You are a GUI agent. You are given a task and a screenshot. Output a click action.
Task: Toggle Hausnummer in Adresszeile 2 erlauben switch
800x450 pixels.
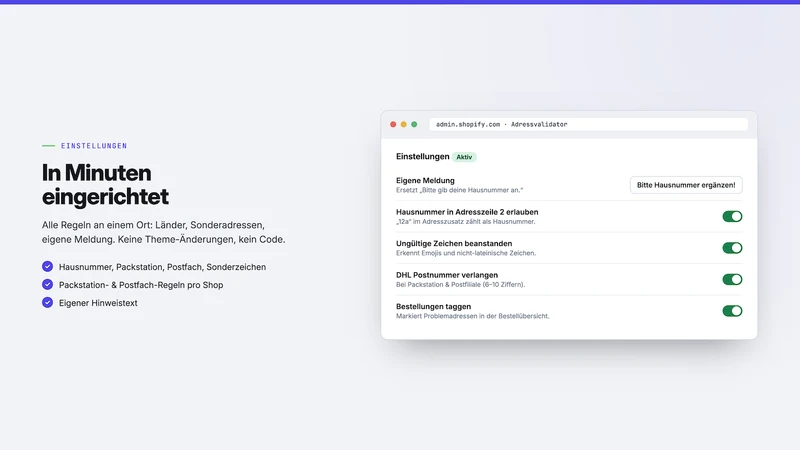click(x=732, y=216)
